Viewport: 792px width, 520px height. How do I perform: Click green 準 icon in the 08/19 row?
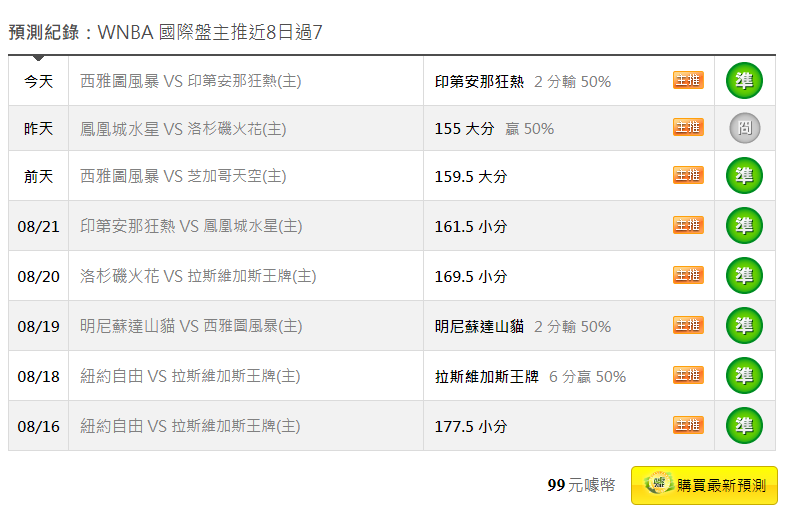click(x=744, y=325)
